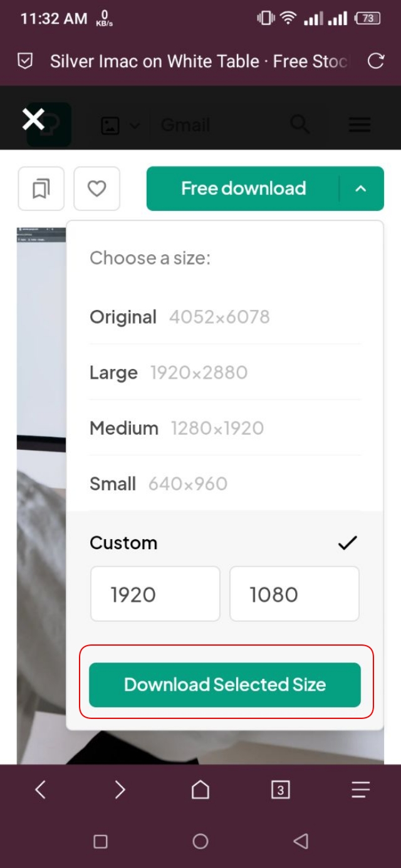Collapse the download size chevron
This screenshot has width=401, height=868.
tap(361, 189)
